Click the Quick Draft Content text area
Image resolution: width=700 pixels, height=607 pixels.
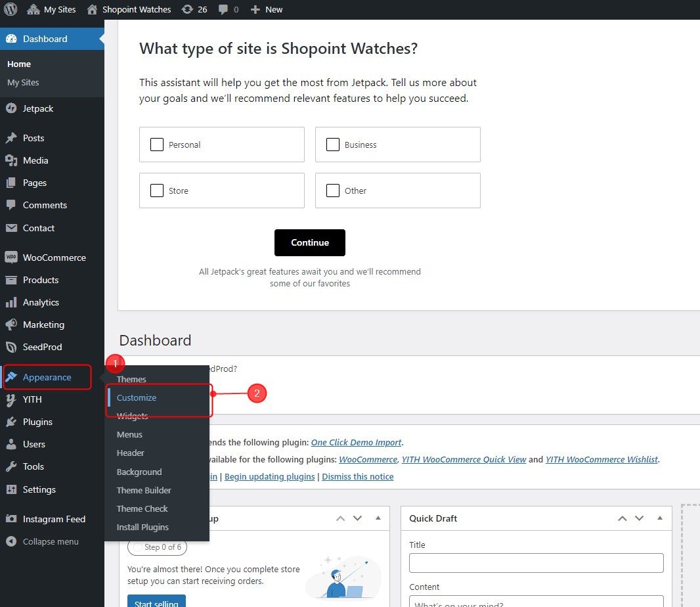[536, 601]
